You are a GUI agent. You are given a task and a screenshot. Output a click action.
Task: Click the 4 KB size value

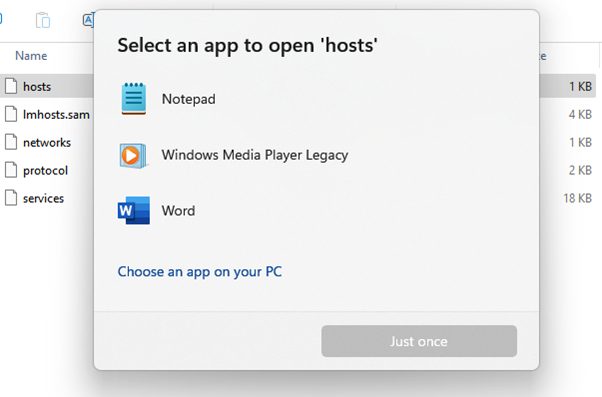(x=580, y=114)
